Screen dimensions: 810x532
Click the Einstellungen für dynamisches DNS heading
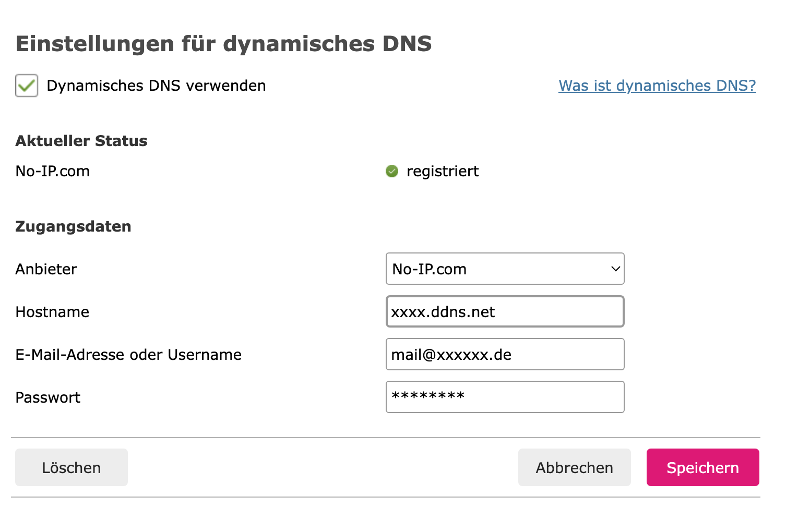[x=223, y=43]
